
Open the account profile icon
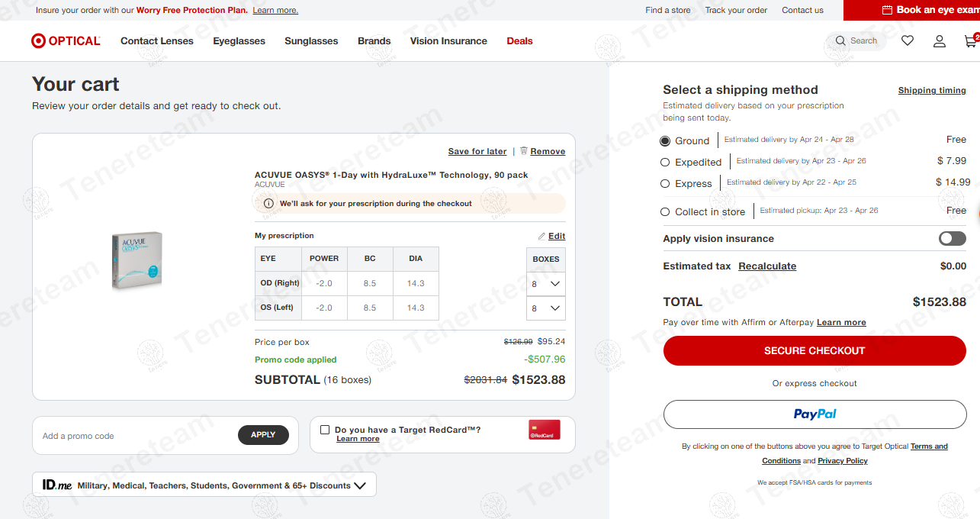pyautogui.click(x=940, y=41)
